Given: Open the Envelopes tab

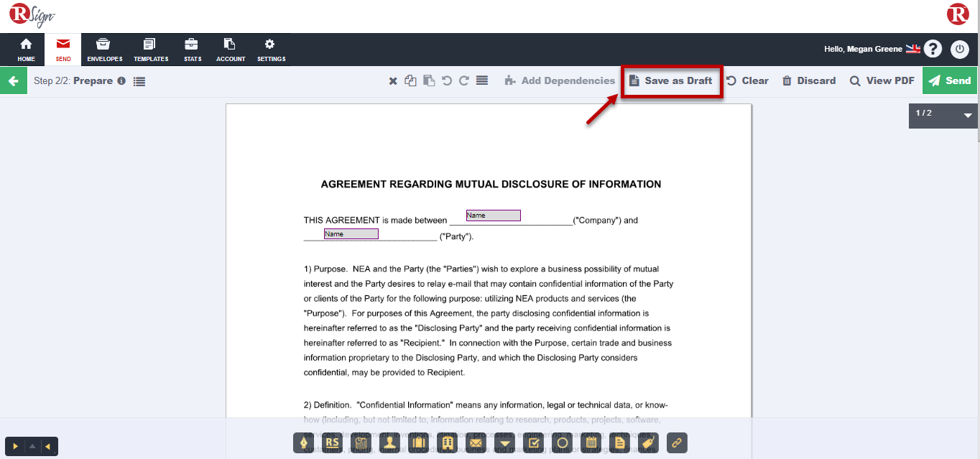Looking at the screenshot, I should (104, 50).
